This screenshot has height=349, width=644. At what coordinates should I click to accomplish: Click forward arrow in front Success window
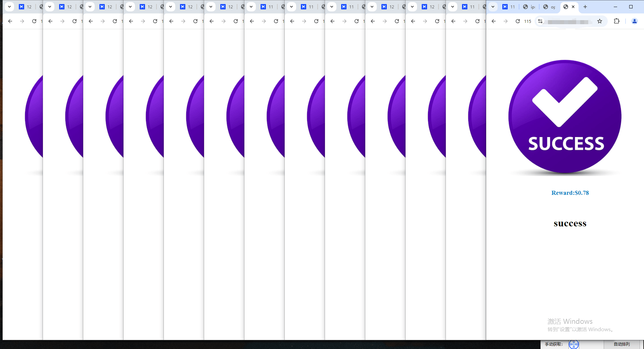506,21
